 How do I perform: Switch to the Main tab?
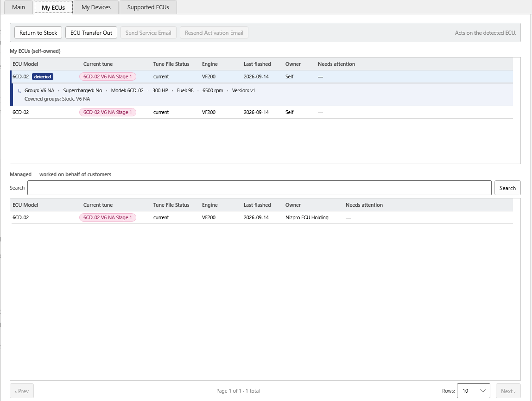[19, 7]
